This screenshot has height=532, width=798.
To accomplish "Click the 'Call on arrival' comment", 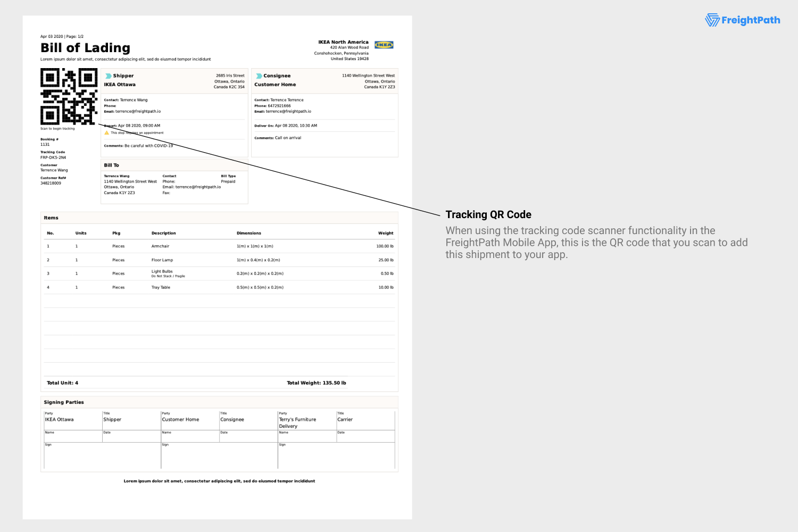I will pyautogui.click(x=288, y=138).
